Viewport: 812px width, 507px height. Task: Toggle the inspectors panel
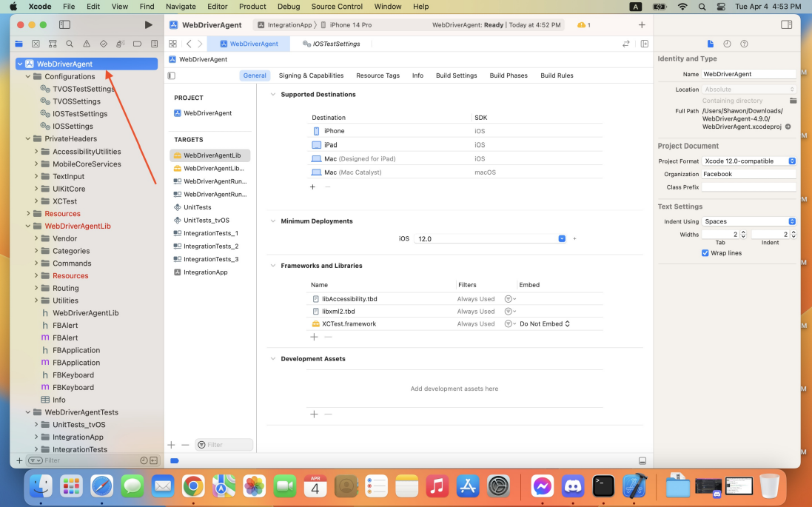(x=787, y=25)
